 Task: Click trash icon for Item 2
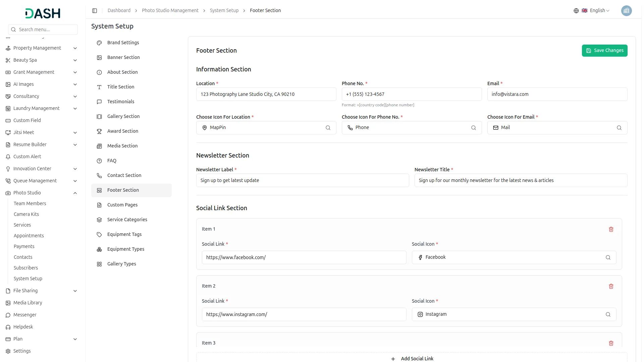[x=611, y=286]
